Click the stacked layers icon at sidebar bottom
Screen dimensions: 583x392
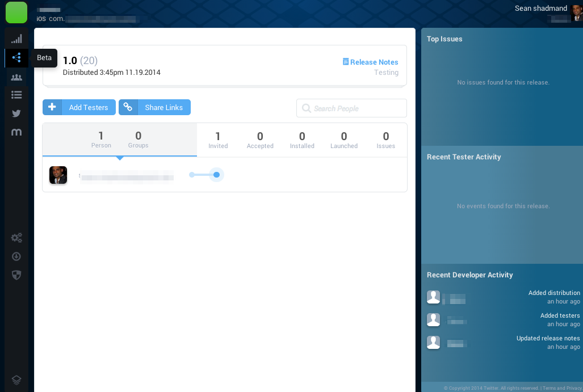click(x=16, y=380)
